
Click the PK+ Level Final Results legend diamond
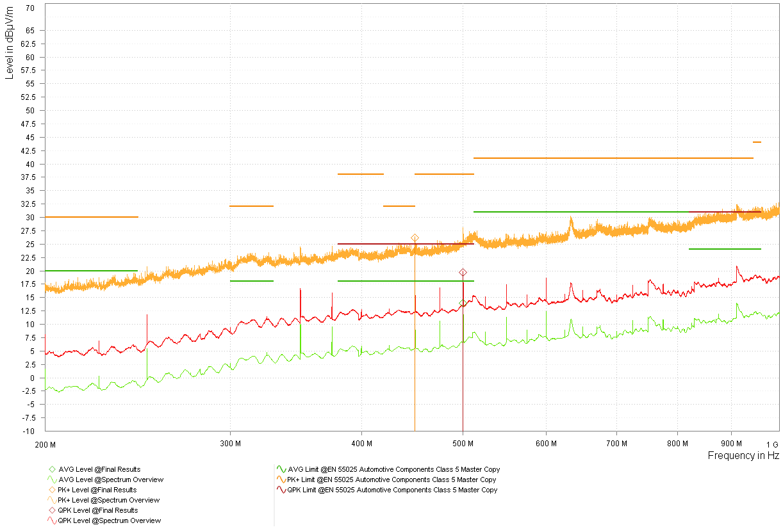point(52,490)
